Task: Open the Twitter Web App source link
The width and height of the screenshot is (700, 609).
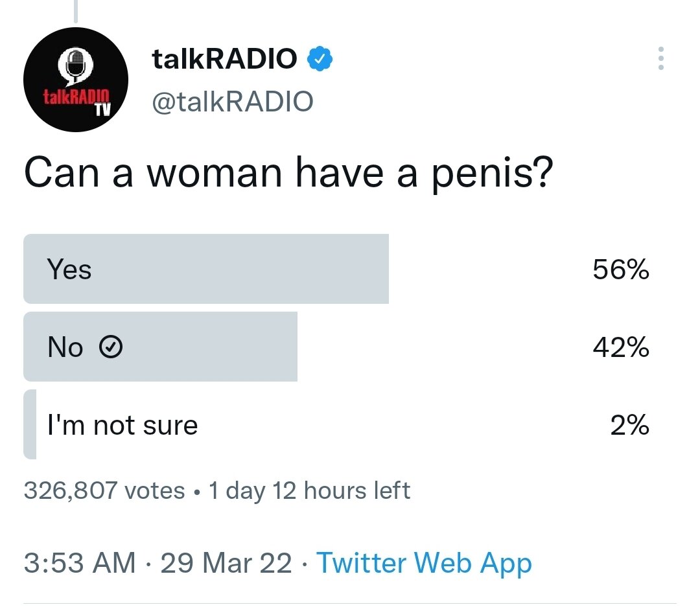Action: click(x=424, y=562)
